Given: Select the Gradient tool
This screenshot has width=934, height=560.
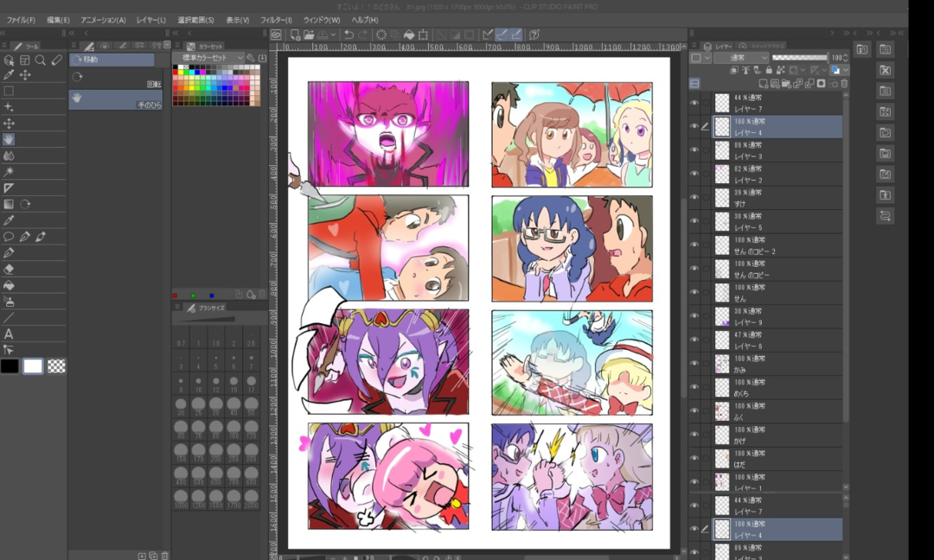Looking at the screenshot, I should 9,204.
